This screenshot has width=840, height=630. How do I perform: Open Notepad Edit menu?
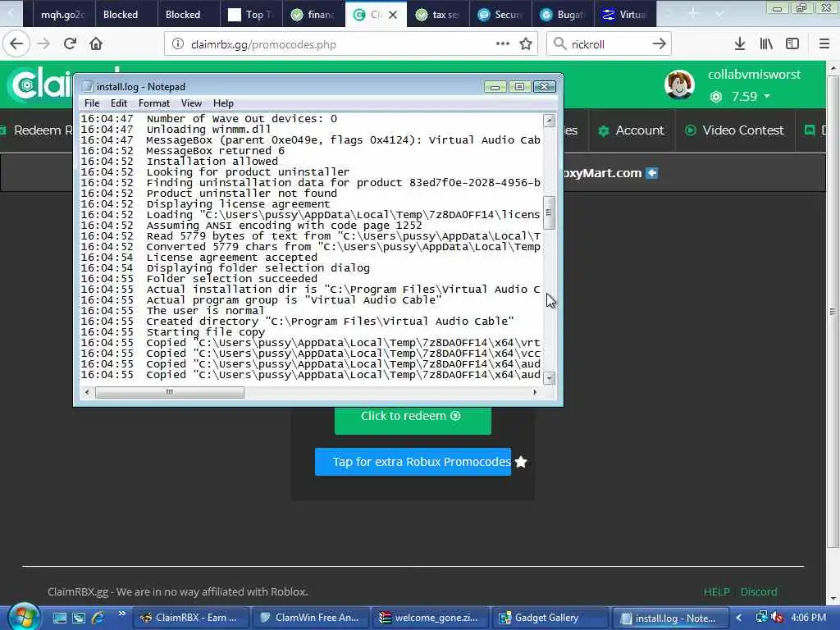pos(119,103)
